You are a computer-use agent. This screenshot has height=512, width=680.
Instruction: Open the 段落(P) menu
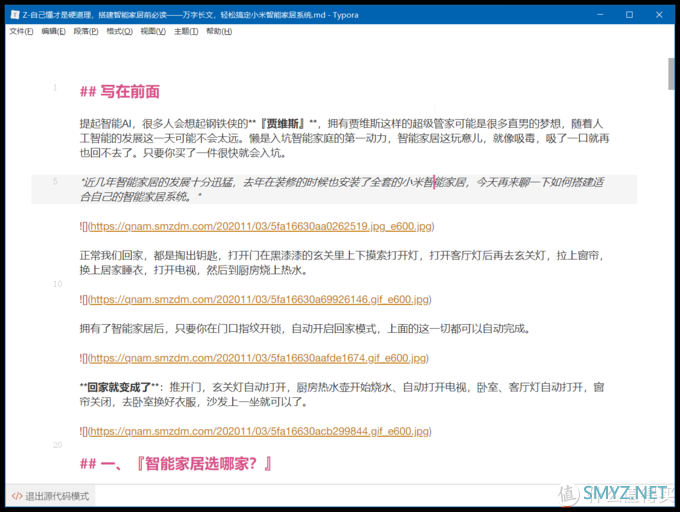86,31
